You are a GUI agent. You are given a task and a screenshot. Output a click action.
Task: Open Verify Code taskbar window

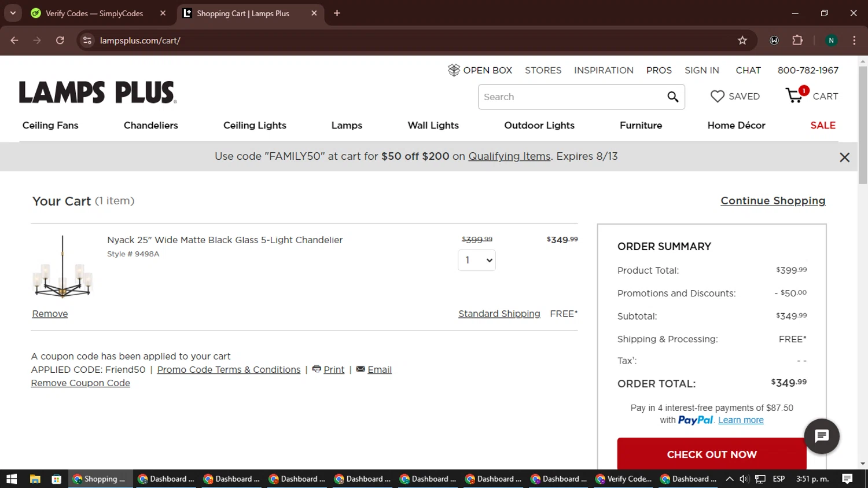pos(624,479)
